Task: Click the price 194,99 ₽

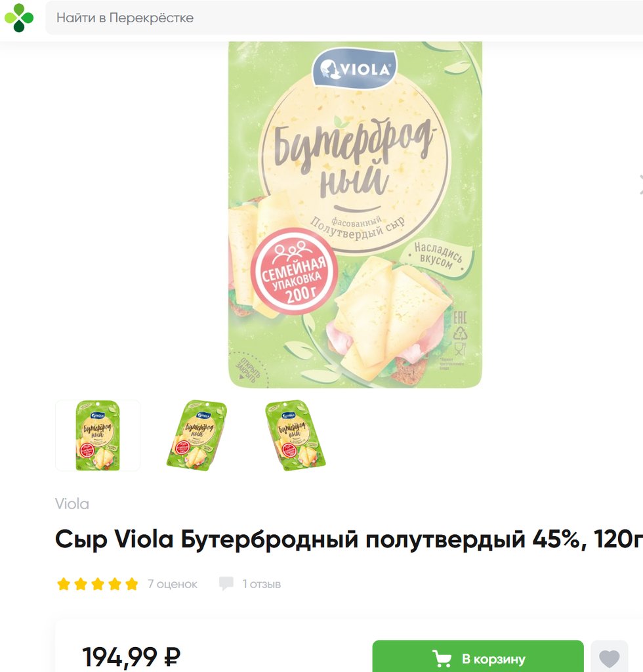Action: 131,656
